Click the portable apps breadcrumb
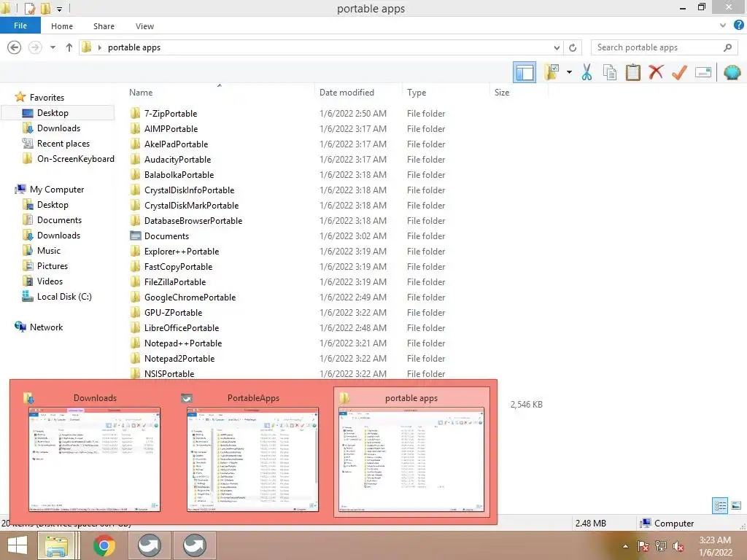Screen dimensions: 747x560 134,47
